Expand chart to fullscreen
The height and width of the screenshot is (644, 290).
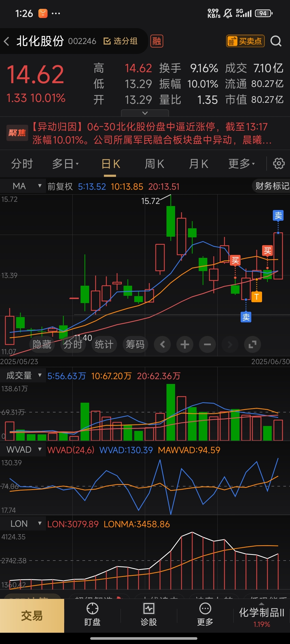pyautogui.click(x=252, y=344)
